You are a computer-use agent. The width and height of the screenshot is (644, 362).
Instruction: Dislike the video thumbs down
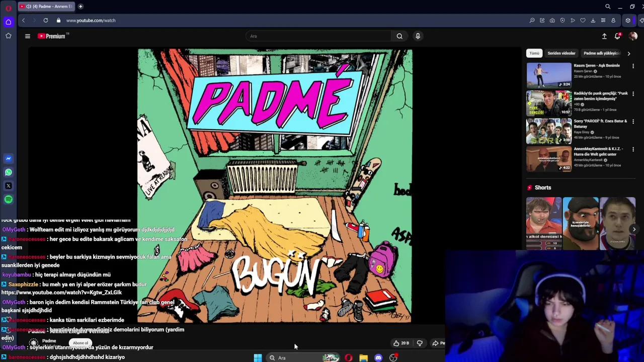click(x=420, y=343)
